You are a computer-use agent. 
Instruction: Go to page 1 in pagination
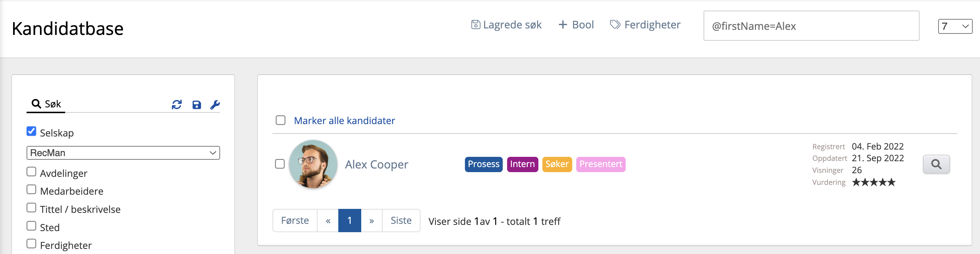pos(349,221)
